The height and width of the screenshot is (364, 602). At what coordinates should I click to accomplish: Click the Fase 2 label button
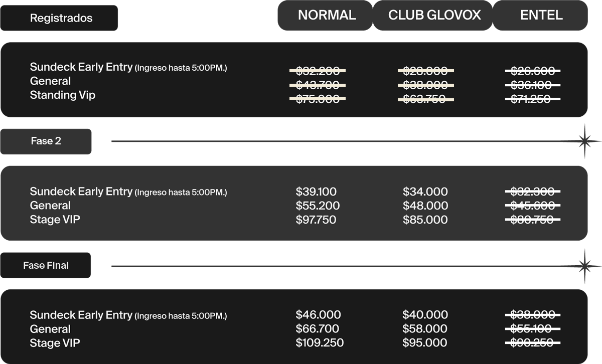(x=46, y=141)
